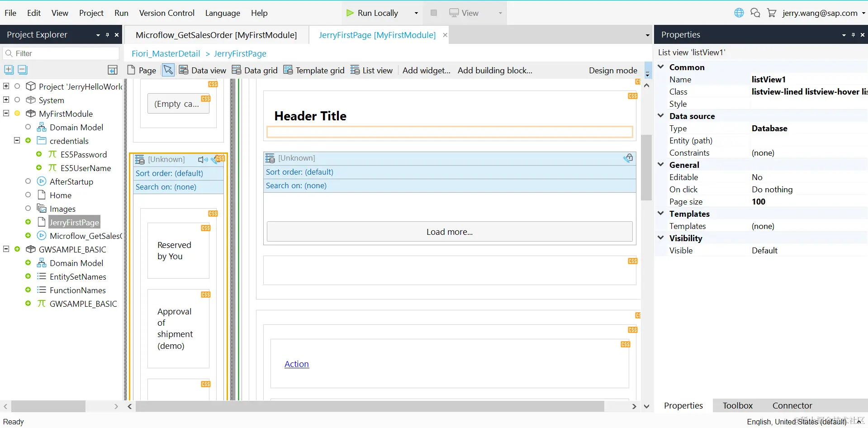Screen dimensions: 868x428
Task: Open the document tabs overflow dropdown
Action: point(647,35)
